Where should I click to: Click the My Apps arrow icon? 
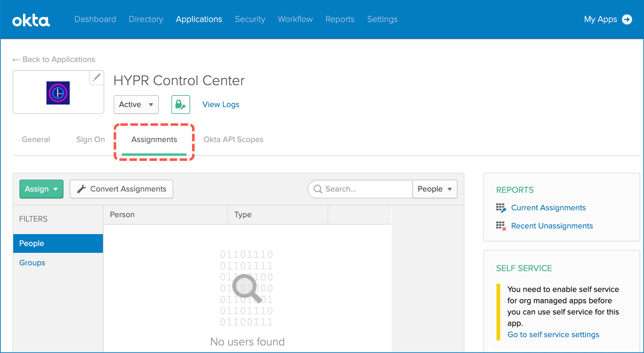[x=627, y=19]
